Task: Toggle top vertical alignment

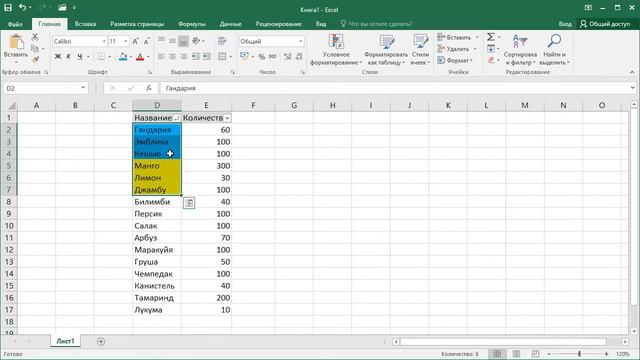Action: click(x=162, y=40)
